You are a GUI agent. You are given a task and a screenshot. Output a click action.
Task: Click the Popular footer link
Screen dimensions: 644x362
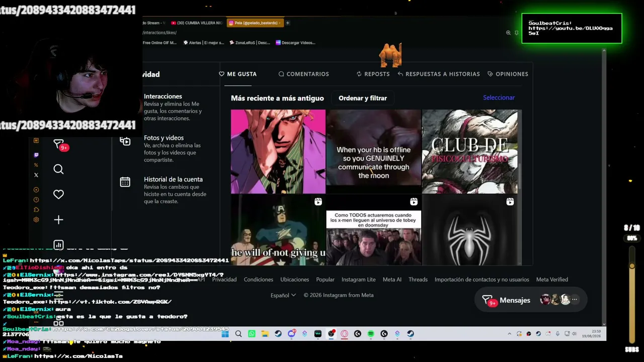pyautogui.click(x=326, y=280)
